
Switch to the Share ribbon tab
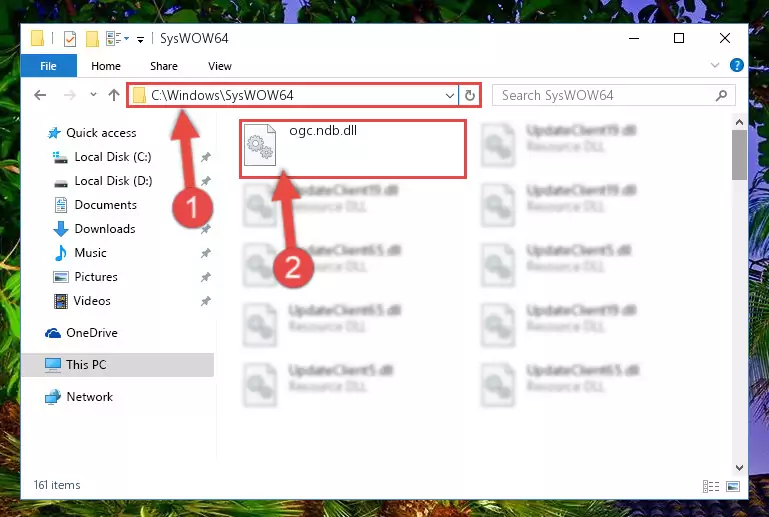click(164, 66)
